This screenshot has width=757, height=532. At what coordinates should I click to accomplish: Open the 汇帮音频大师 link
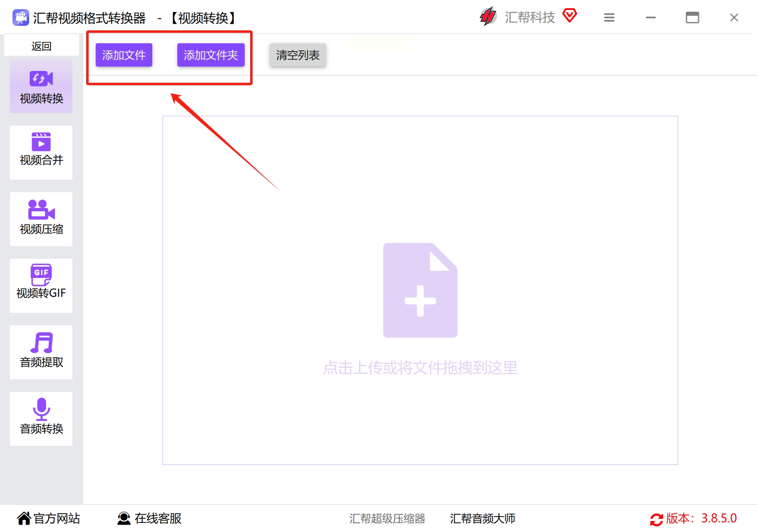(483, 518)
